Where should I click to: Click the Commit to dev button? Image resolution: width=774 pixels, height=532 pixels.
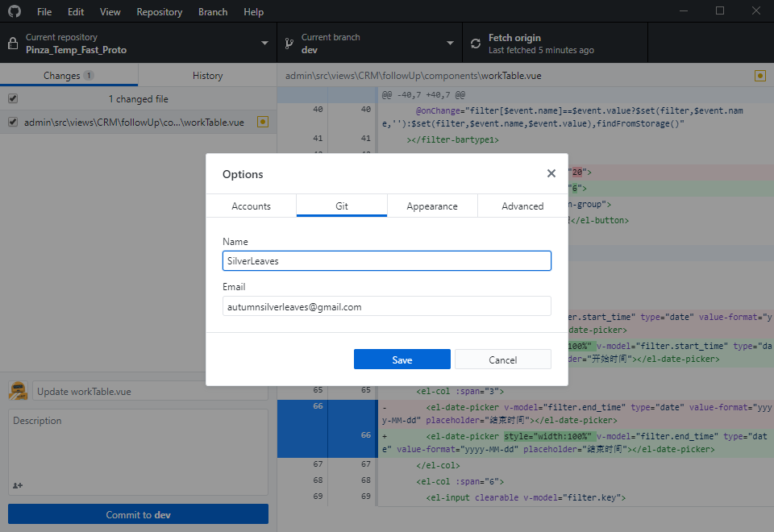coord(137,513)
